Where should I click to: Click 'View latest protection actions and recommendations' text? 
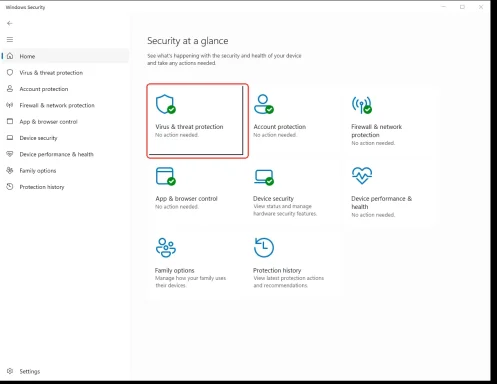click(x=288, y=282)
